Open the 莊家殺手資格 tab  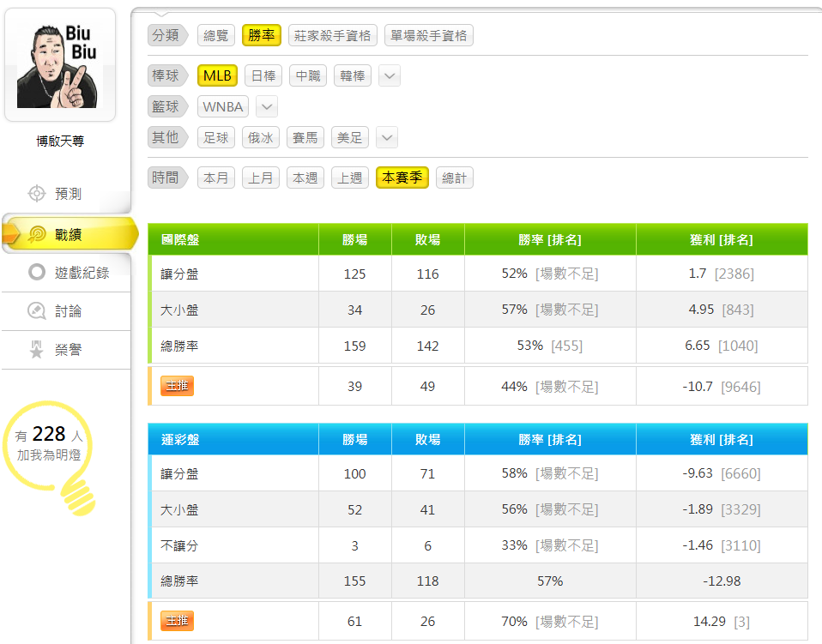point(333,35)
